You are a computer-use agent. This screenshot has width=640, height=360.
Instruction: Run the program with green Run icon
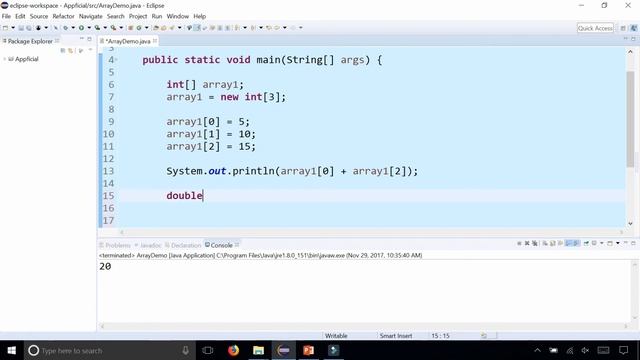(81, 28)
